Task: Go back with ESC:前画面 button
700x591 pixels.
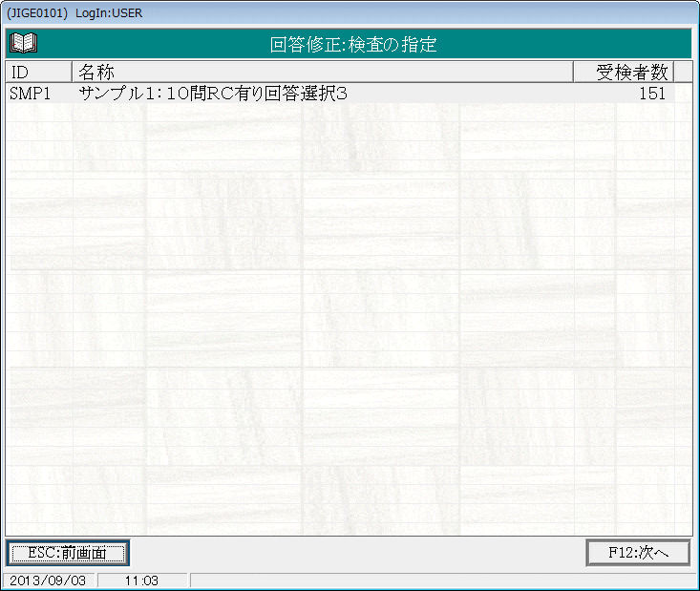Action: (68, 553)
